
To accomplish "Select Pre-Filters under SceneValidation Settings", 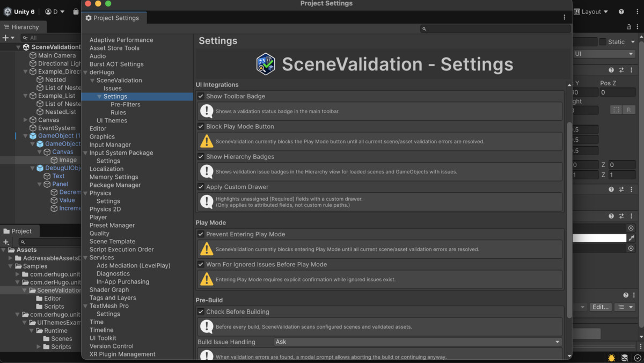I will (x=125, y=104).
